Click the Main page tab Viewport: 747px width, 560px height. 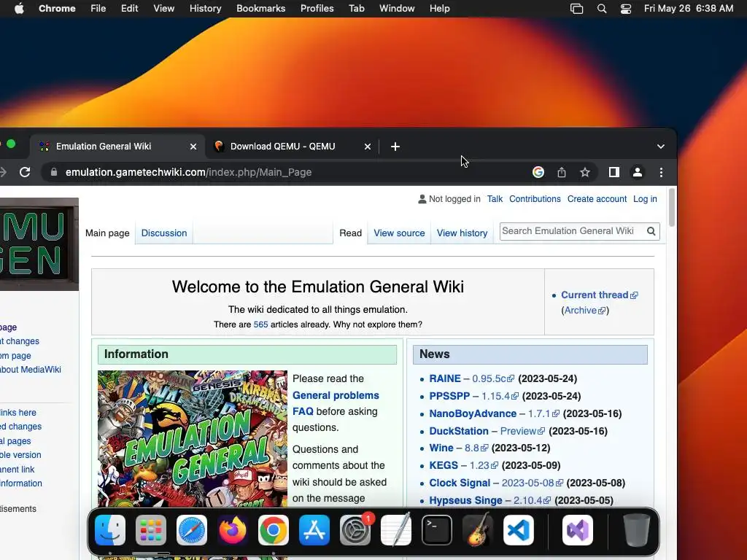point(107,233)
